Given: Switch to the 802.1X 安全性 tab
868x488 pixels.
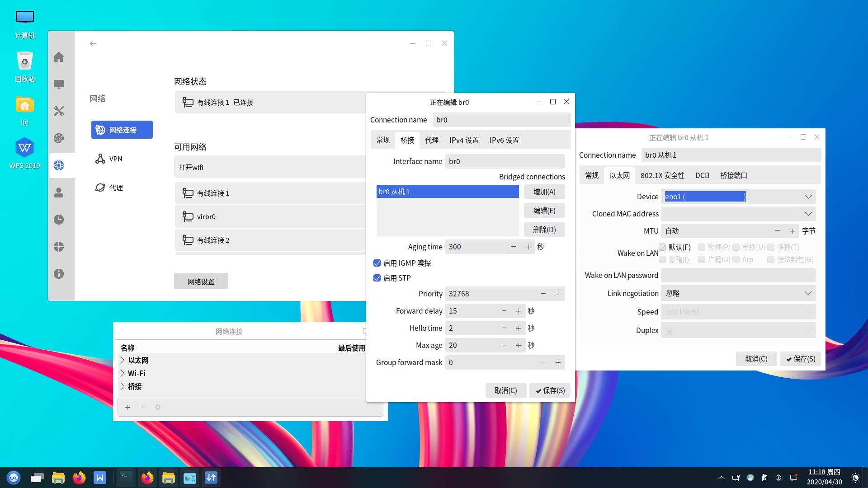Looking at the screenshot, I should click(662, 175).
